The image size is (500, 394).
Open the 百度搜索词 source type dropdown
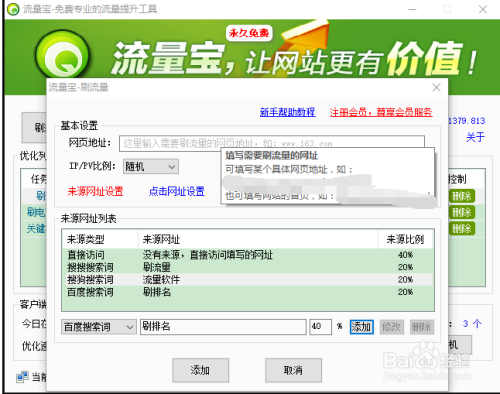[x=99, y=327]
